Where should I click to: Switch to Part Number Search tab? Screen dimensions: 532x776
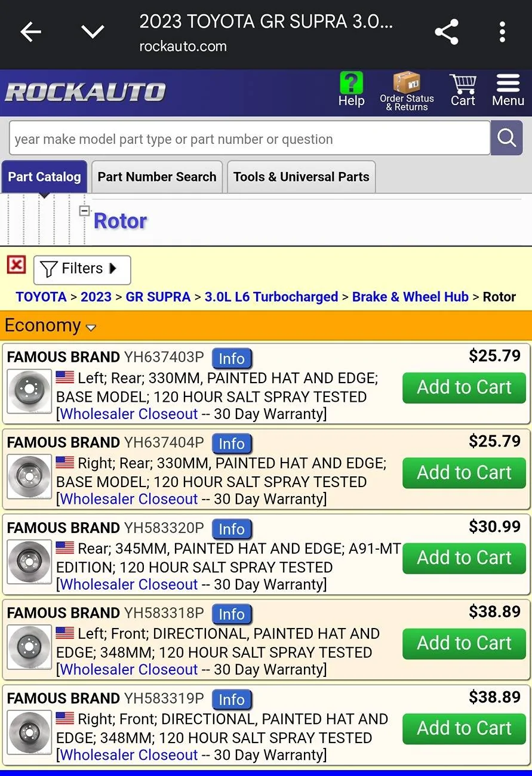tap(157, 177)
